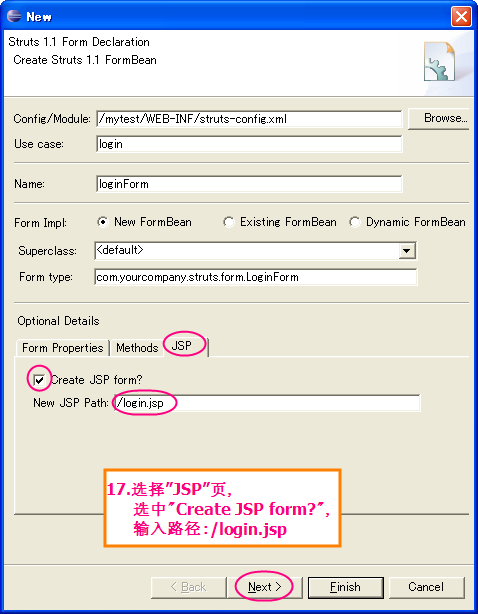Expand the Superclass dropdown arrow
Image resolution: width=478 pixels, height=614 pixels.
pyautogui.click(x=407, y=251)
